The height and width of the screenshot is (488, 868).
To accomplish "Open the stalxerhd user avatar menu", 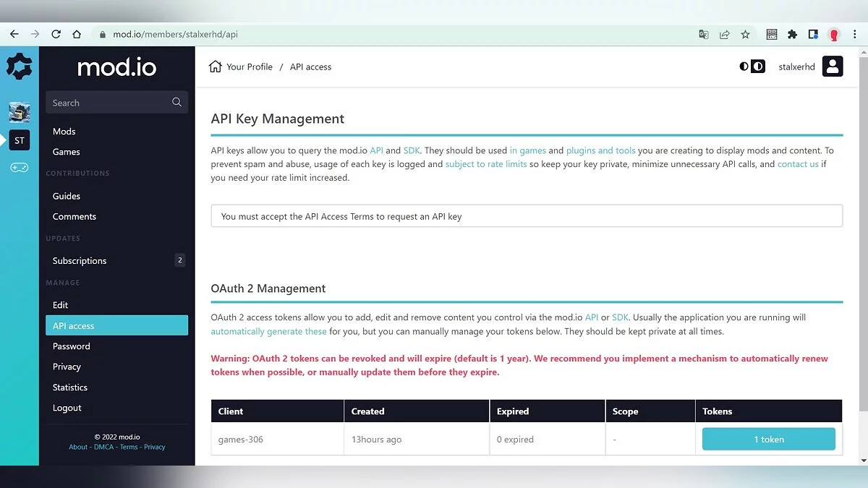I will point(833,67).
